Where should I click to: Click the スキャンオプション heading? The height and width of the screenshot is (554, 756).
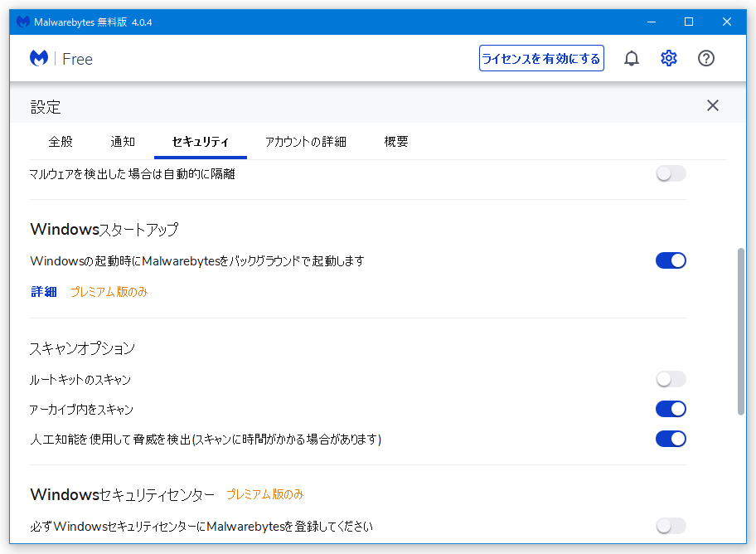click(x=82, y=348)
